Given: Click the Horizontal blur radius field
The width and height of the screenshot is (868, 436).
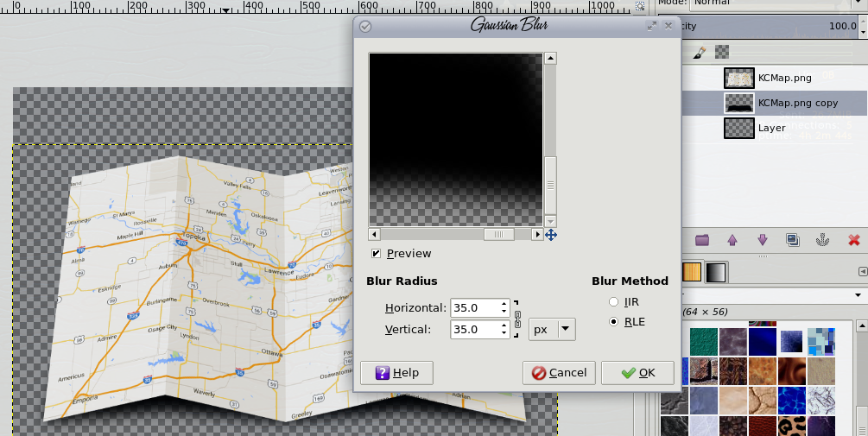Looking at the screenshot, I should click(x=473, y=308).
